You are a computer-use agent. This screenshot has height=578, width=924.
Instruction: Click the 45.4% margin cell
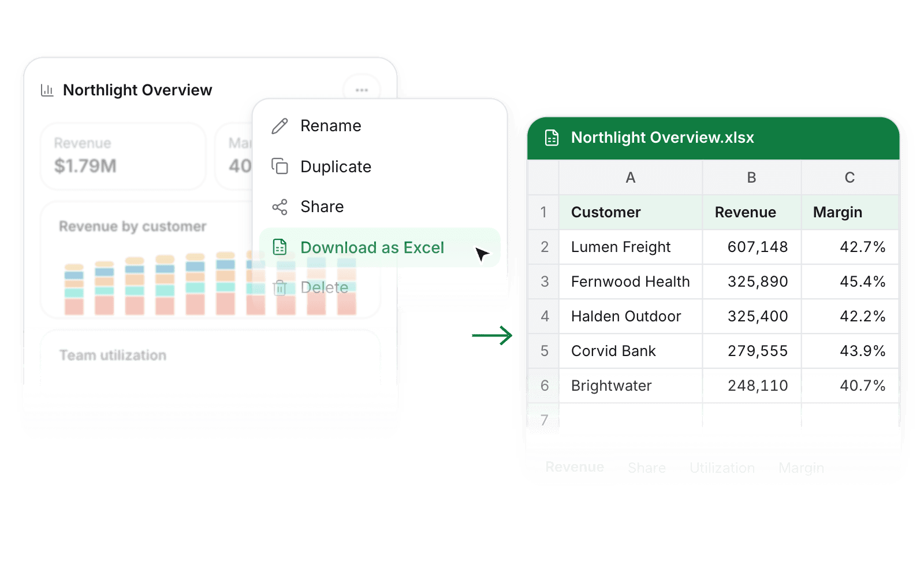coord(850,281)
